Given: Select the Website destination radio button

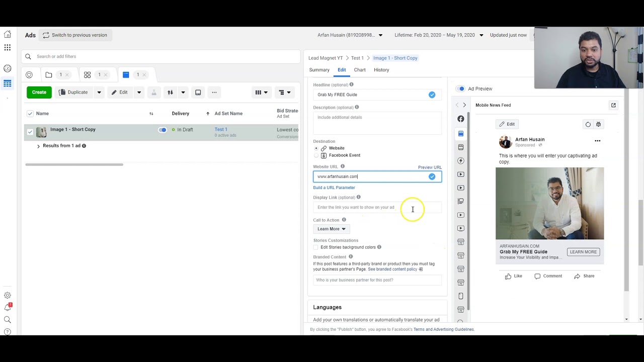Looking at the screenshot, I should click(316, 148).
